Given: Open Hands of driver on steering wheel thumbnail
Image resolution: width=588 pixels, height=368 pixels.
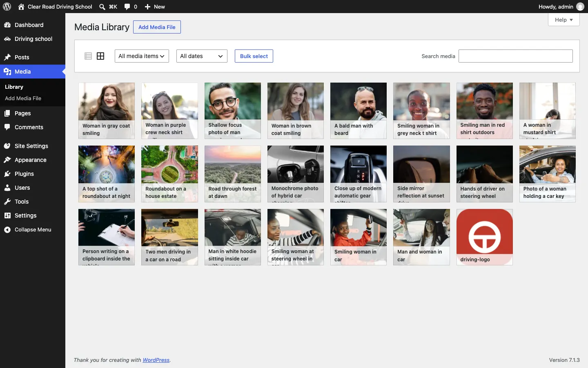Looking at the screenshot, I should pos(485,174).
